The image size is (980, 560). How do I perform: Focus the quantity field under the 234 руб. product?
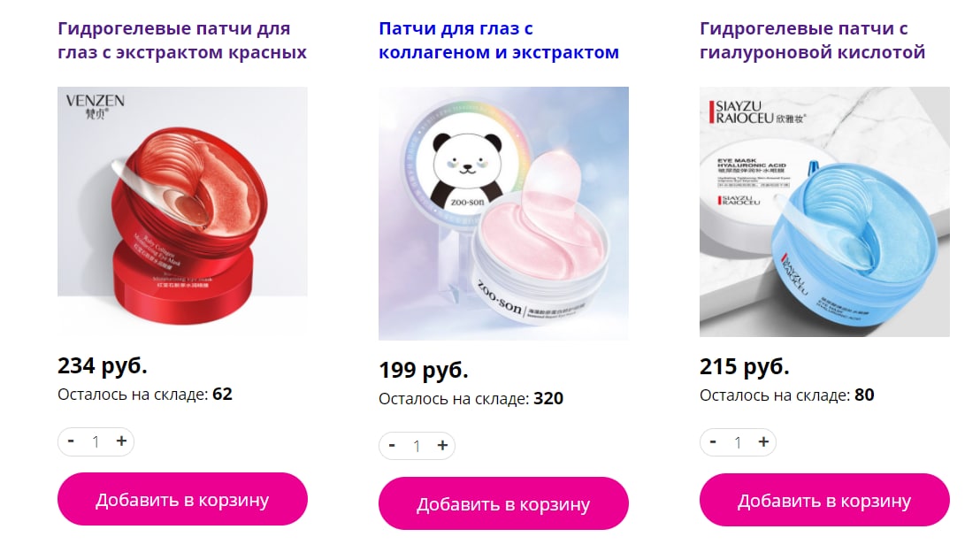click(96, 441)
